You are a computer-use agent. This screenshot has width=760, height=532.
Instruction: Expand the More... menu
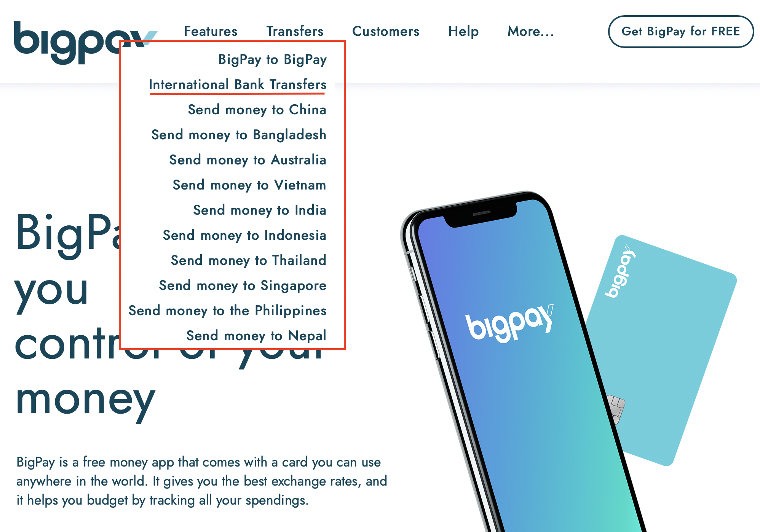[x=530, y=31]
